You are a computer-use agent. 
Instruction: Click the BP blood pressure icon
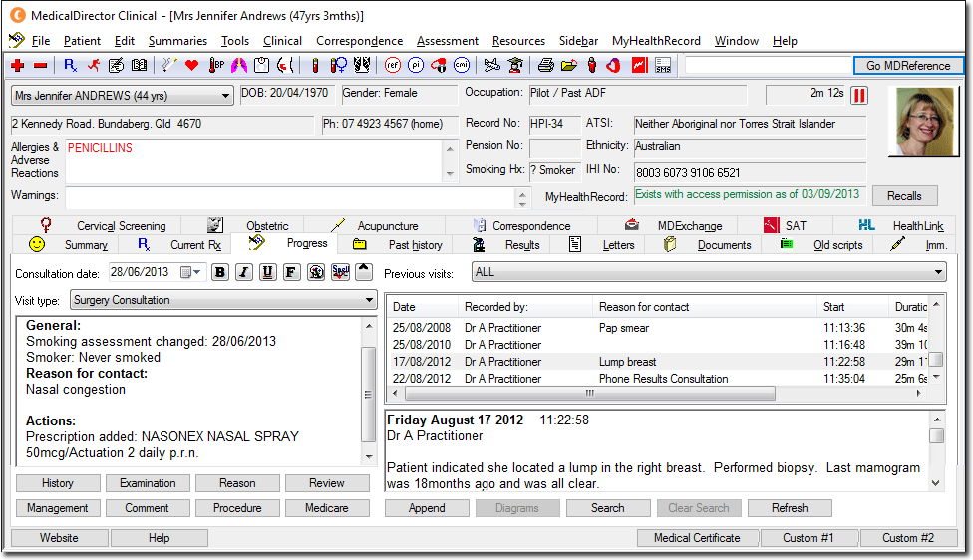(x=215, y=66)
